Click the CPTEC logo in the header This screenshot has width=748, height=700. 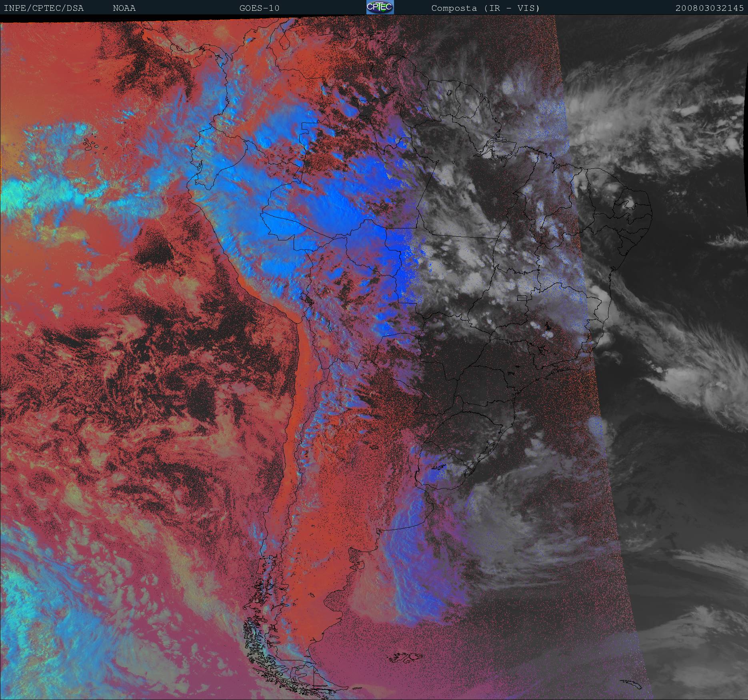(x=380, y=7)
